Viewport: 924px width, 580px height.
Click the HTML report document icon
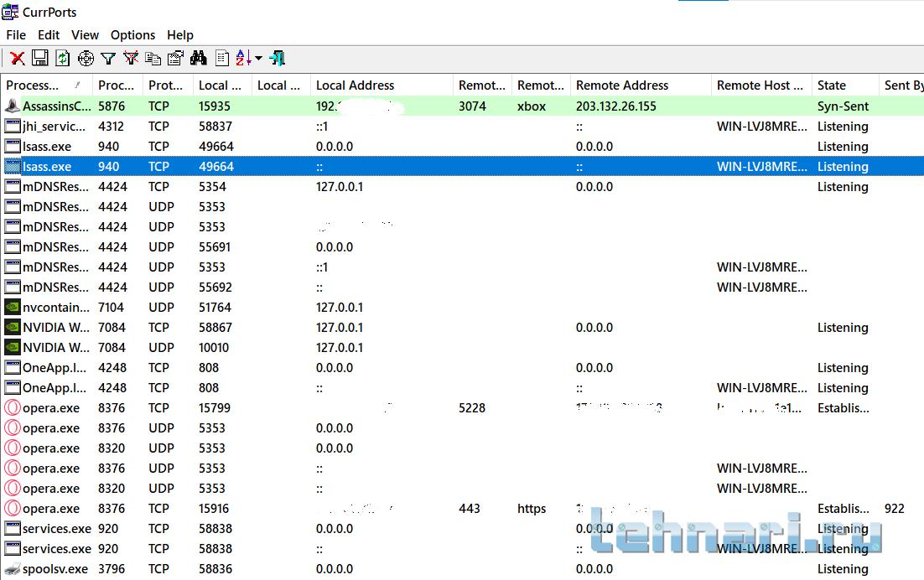[222, 58]
